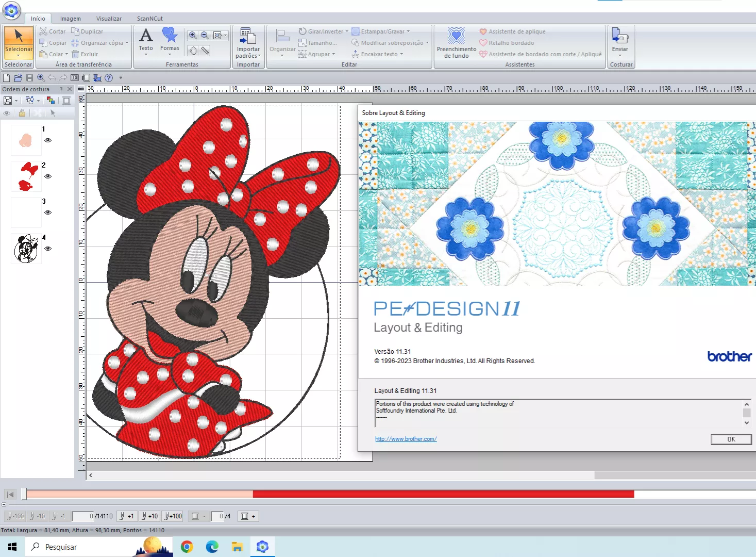Switch to the Início ribbon tab
This screenshot has height=557, width=756.
point(38,19)
